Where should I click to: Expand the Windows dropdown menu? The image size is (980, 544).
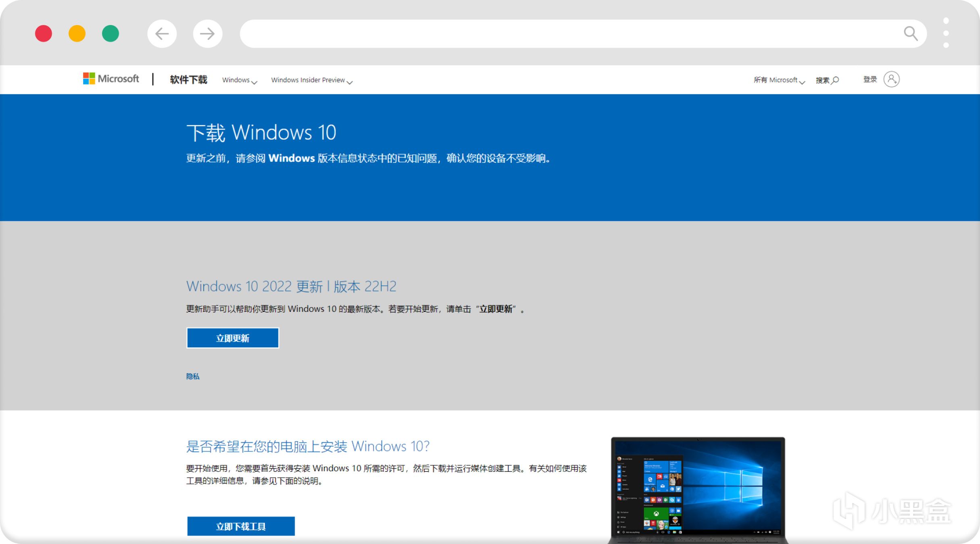239,80
